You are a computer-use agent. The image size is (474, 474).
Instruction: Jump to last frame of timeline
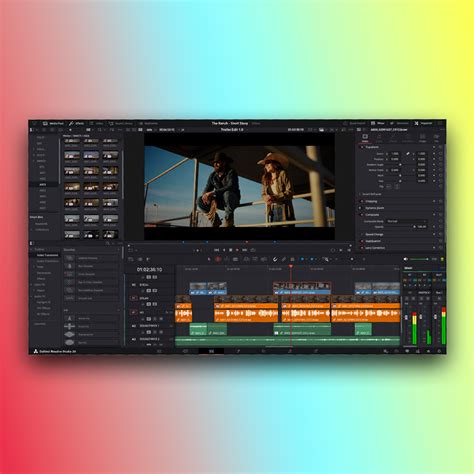(x=245, y=250)
